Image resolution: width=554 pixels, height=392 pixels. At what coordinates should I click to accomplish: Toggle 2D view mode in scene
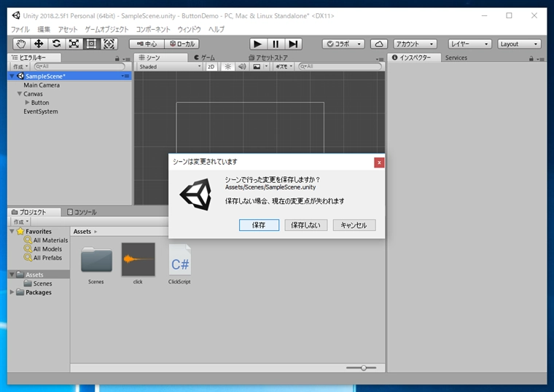pos(211,66)
